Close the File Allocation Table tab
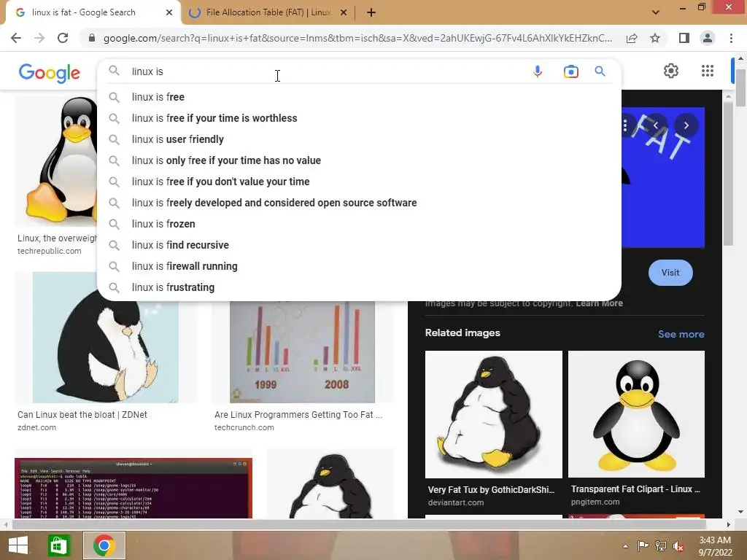Screen dimensions: 747x560 (x=344, y=13)
